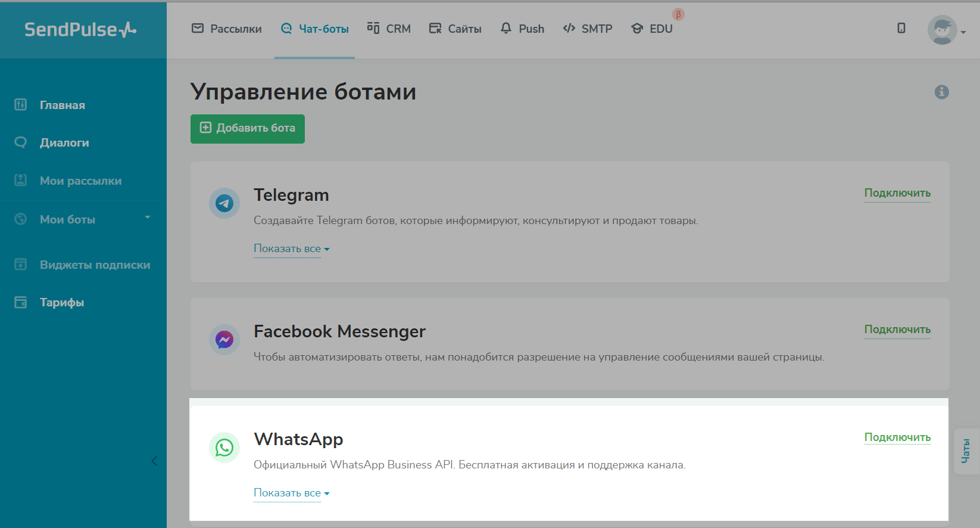980x528 pixels.
Task: Click the Сайты browser icon
Action: (x=435, y=28)
